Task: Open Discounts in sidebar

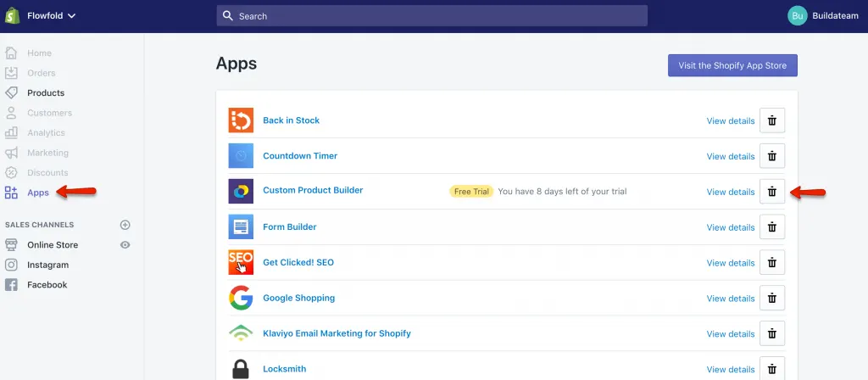Action: click(x=47, y=173)
